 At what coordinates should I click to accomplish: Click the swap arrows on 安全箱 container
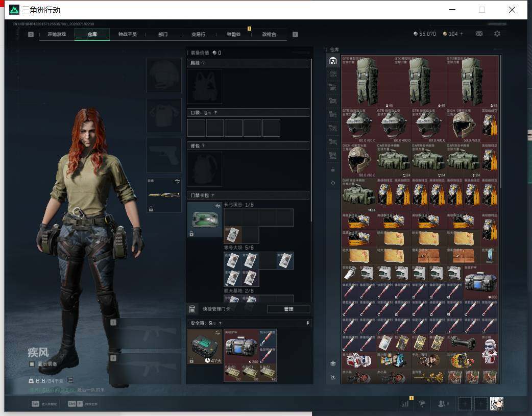click(x=217, y=332)
